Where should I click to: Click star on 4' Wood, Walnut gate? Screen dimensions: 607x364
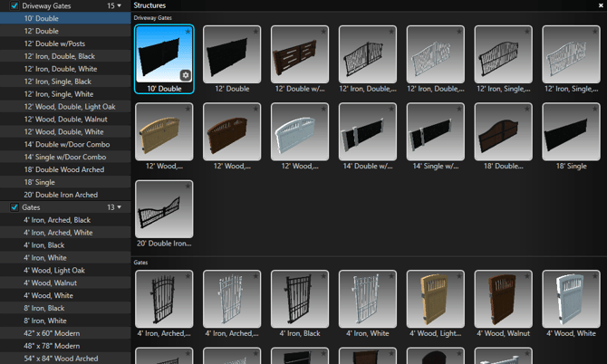527,277
